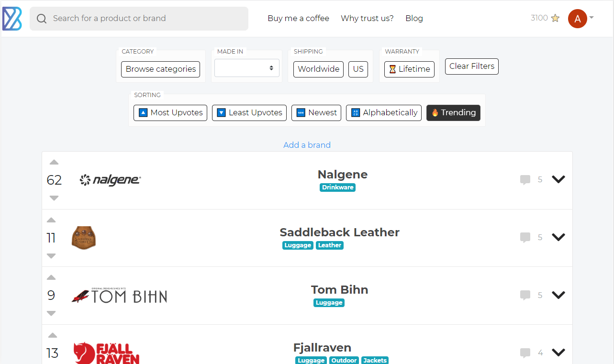Toggle Worldwide shipping filter
The image size is (614, 364).
pyautogui.click(x=318, y=69)
